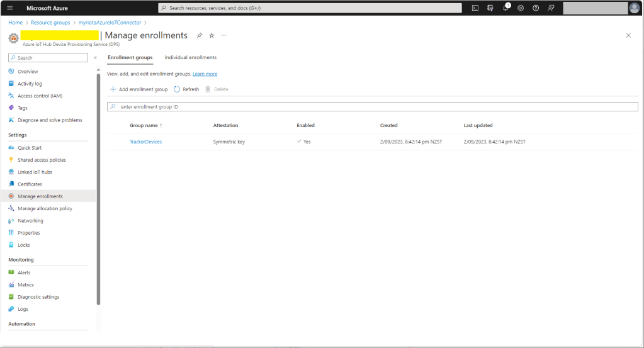644x348 pixels.
Task: Open the feedback icon in top bar
Action: pos(551,8)
